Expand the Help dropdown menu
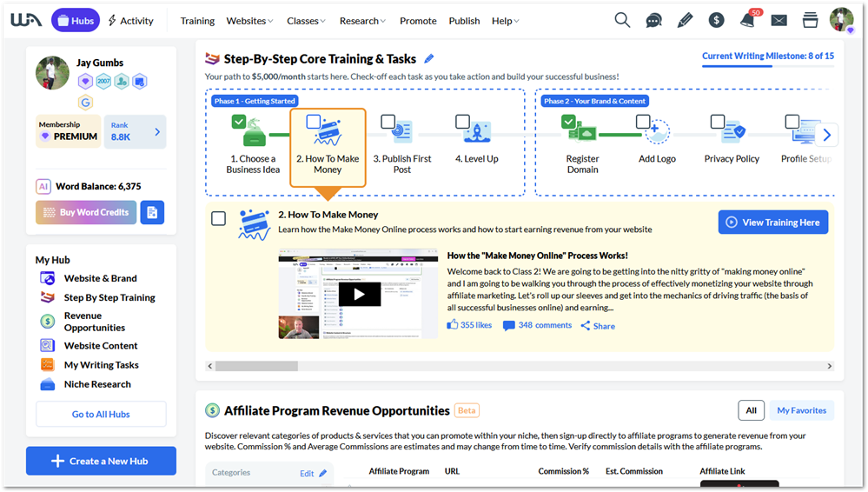 pyautogui.click(x=506, y=21)
